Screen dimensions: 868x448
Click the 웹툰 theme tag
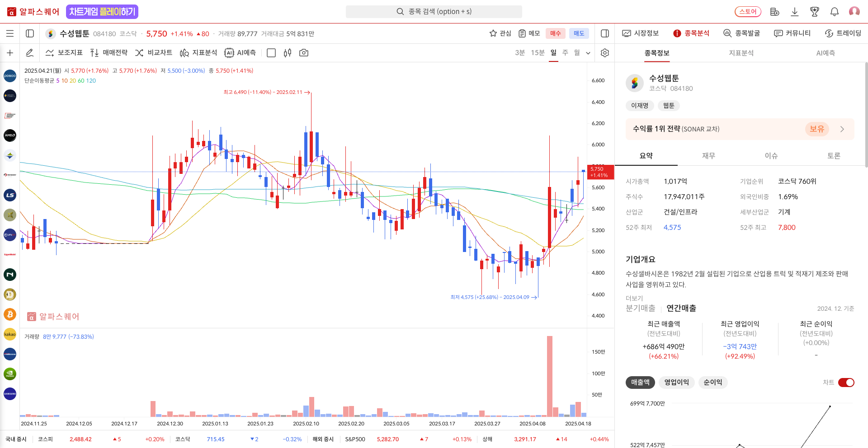tap(669, 106)
